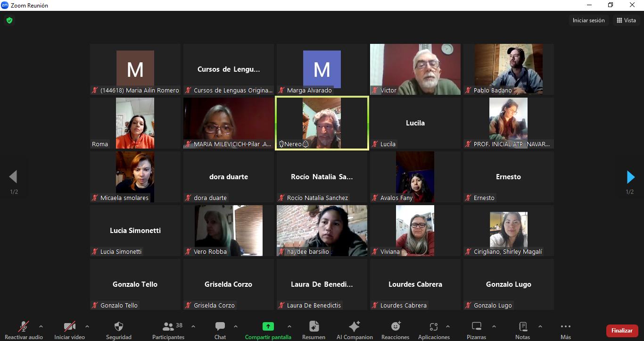
Task: Click the Más three-dots icon
Action: [566, 326]
